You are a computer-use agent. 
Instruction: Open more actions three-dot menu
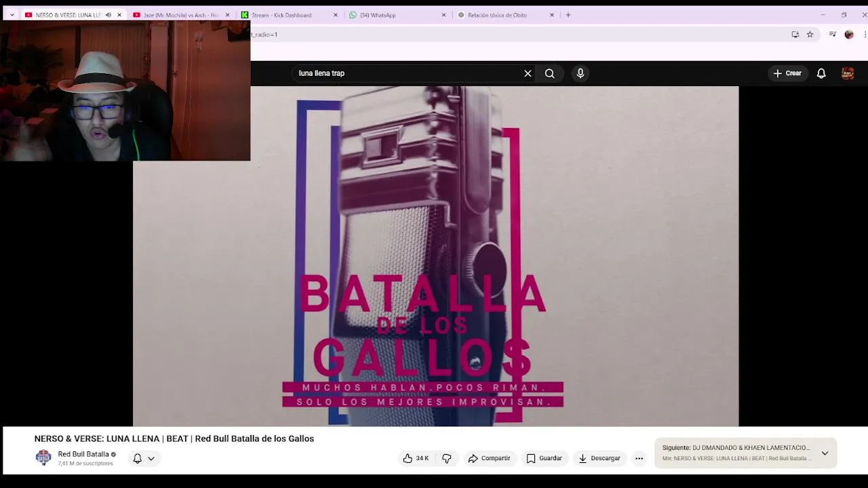point(639,458)
